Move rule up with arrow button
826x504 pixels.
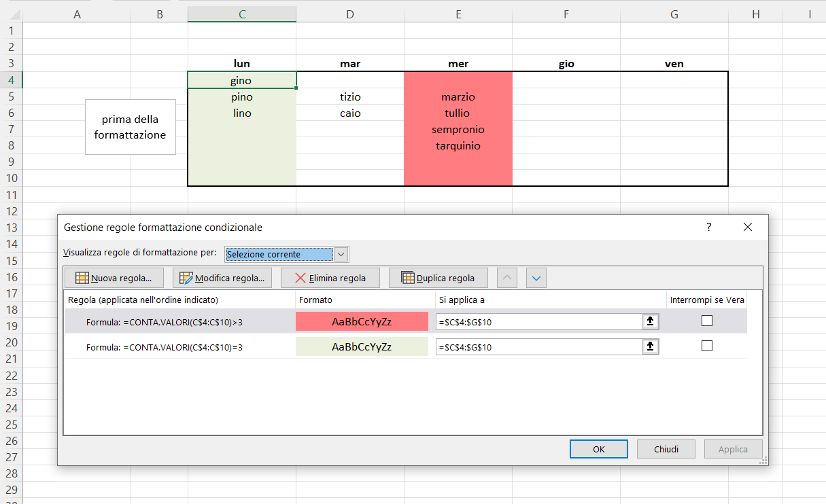[508, 278]
